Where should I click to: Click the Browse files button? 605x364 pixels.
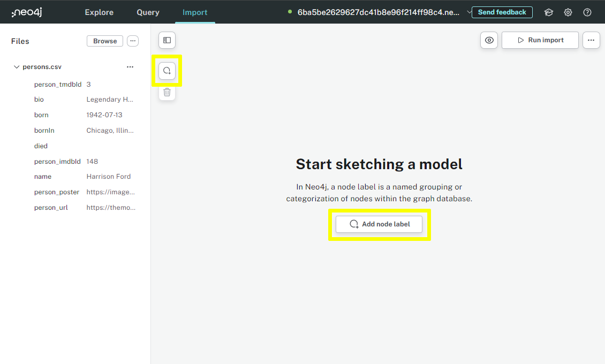click(104, 41)
